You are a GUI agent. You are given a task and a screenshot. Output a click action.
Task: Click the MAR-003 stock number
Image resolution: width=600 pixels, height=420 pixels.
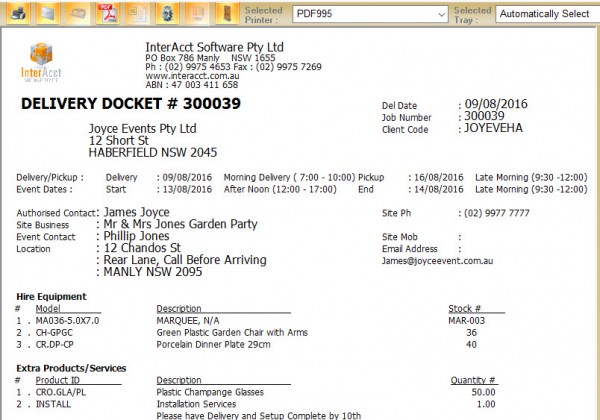click(466, 321)
